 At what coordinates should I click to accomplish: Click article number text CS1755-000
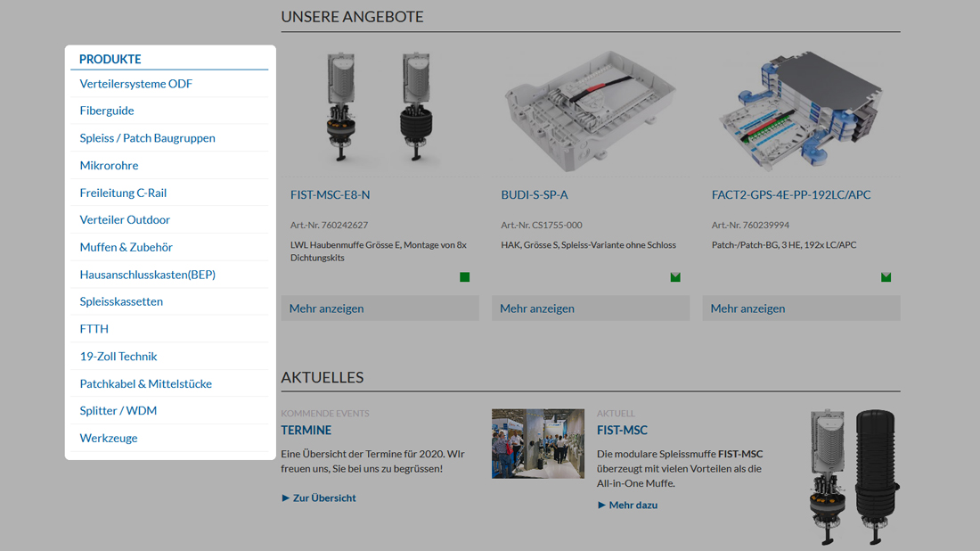[x=557, y=226]
